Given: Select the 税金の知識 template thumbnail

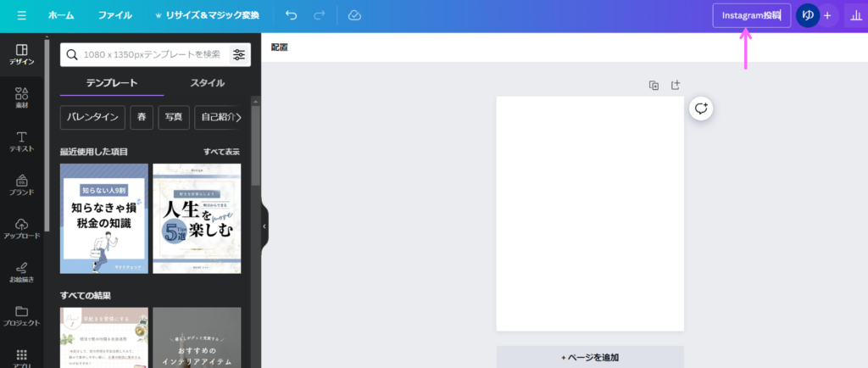Looking at the screenshot, I should click(104, 219).
